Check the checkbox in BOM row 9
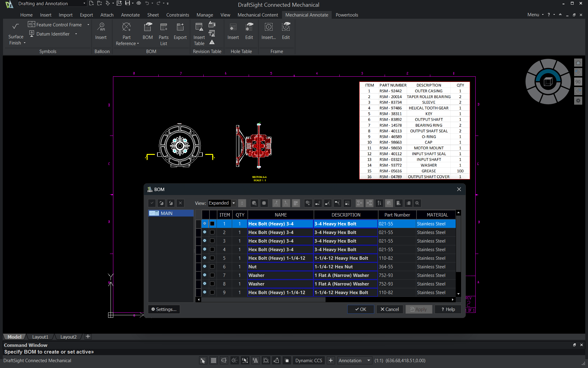588x368 pixels. click(x=212, y=293)
